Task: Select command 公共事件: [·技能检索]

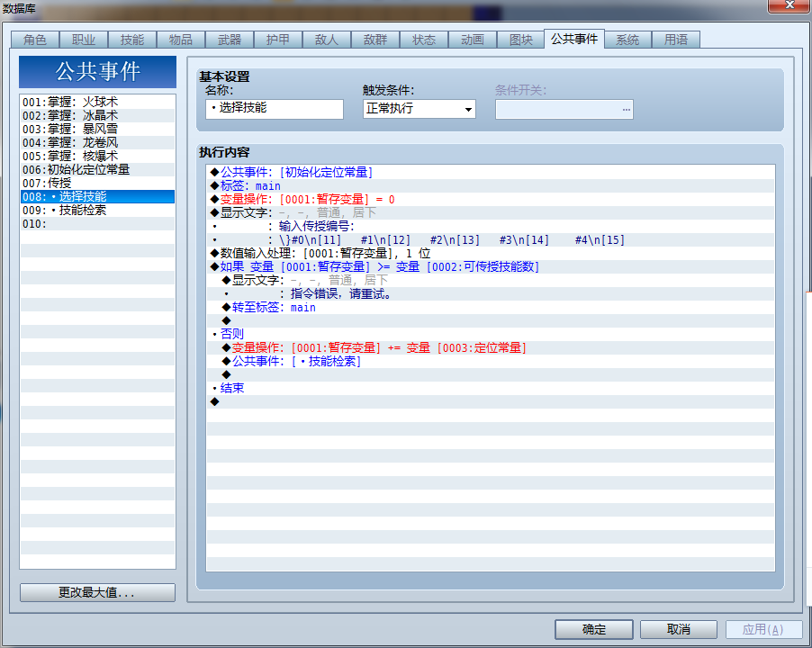Action: tap(491, 361)
